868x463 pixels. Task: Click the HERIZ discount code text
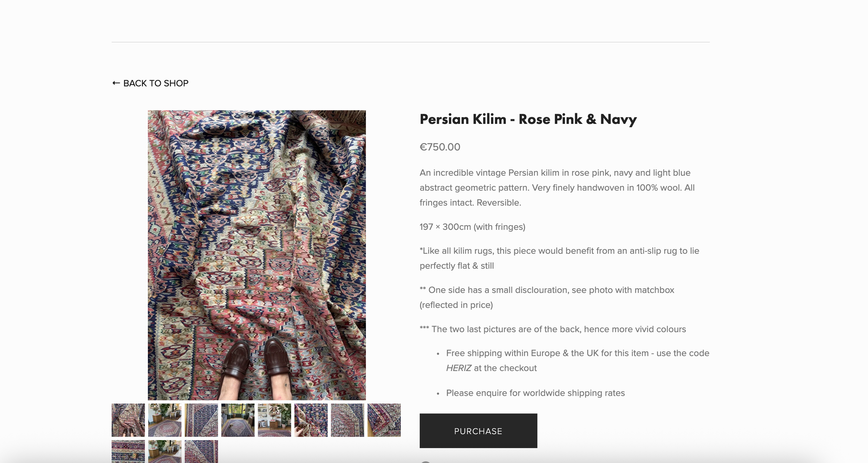459,368
